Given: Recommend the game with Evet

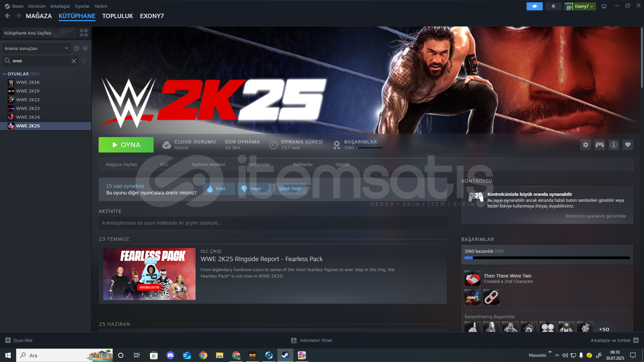Looking at the screenshot, I should coord(219,189).
